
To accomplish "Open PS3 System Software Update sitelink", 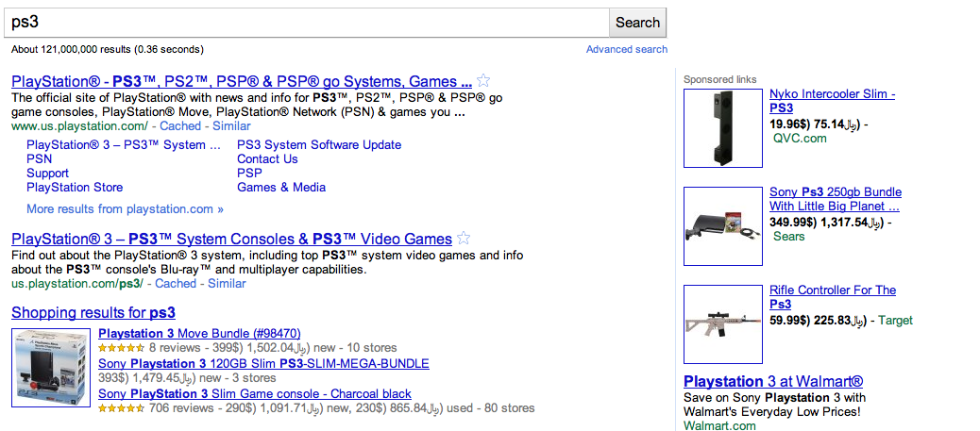I will coord(319,145).
